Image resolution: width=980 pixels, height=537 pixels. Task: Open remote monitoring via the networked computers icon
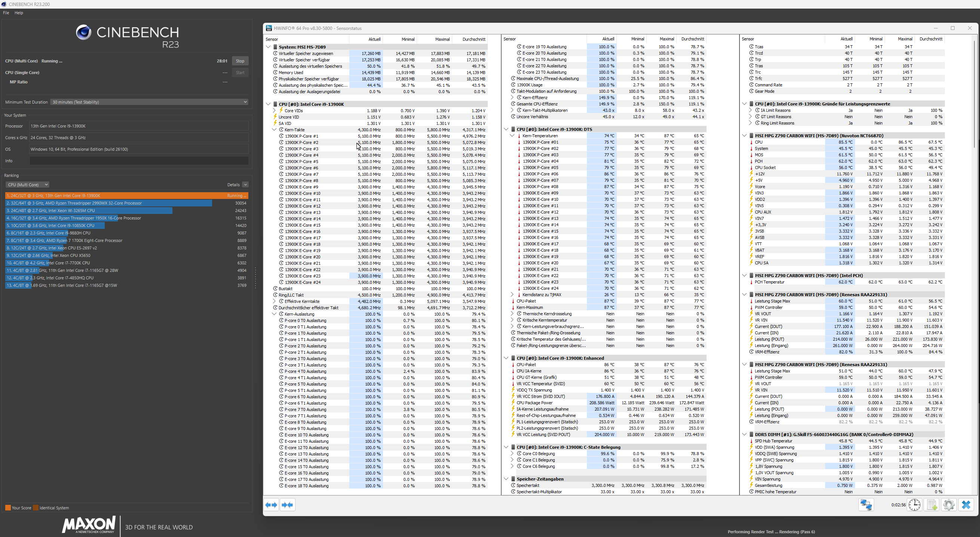coord(866,505)
